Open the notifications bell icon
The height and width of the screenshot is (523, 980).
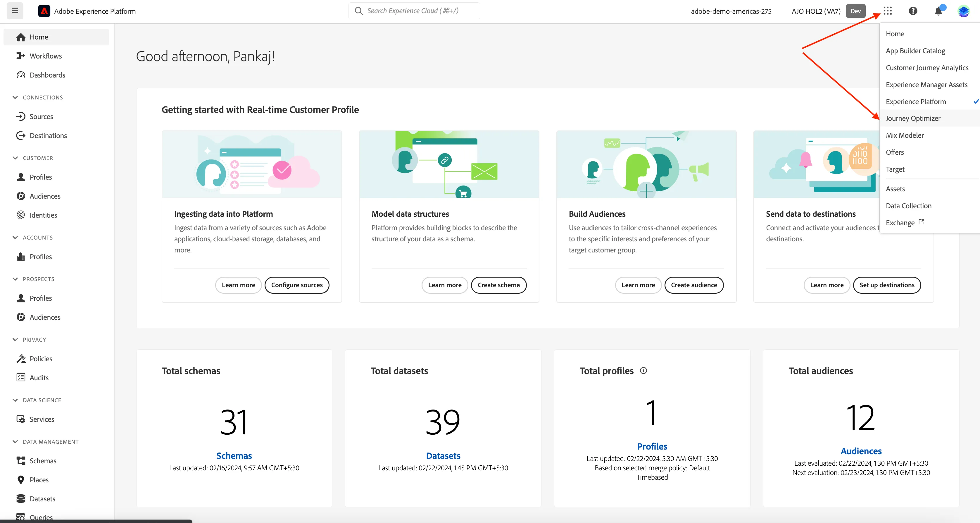(x=938, y=11)
